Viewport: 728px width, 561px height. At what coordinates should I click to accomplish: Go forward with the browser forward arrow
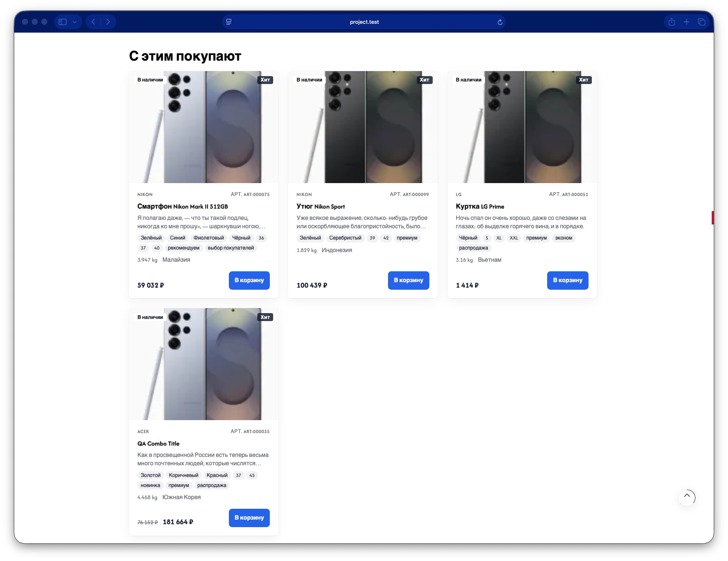108,22
